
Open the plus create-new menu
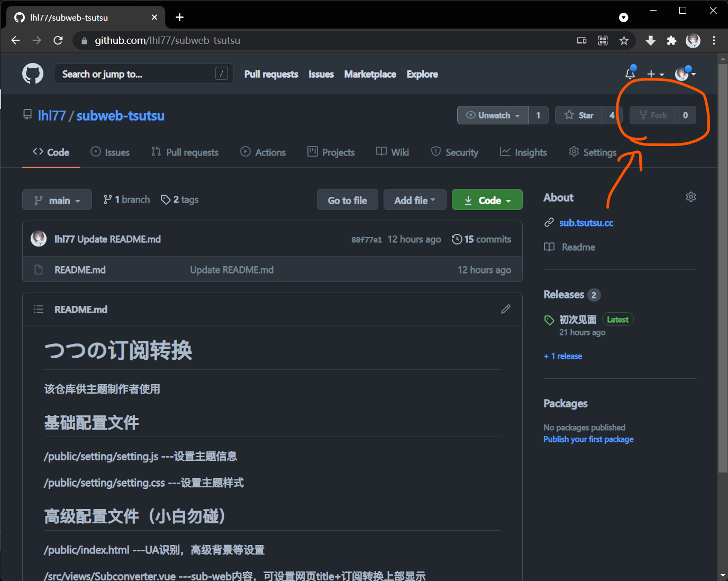click(x=655, y=74)
